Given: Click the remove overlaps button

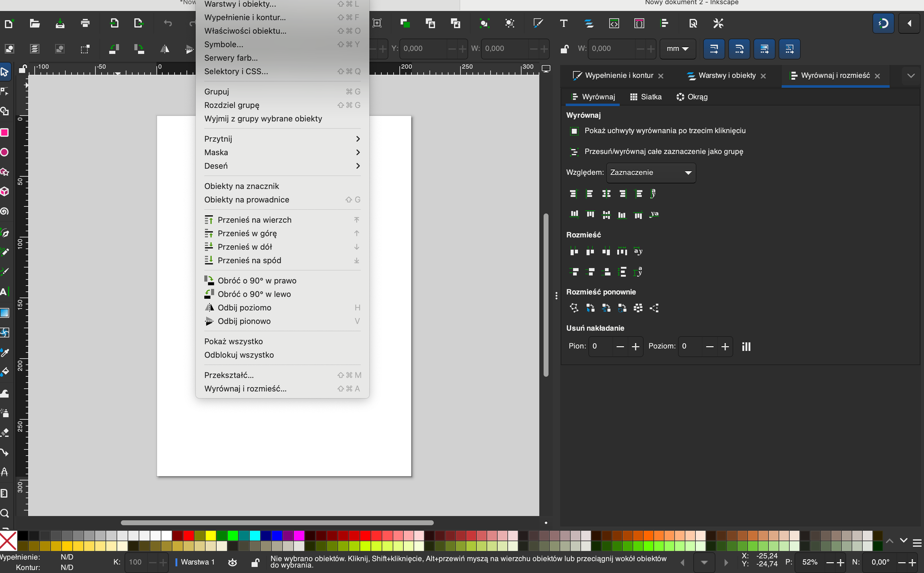Looking at the screenshot, I should coord(746,347).
